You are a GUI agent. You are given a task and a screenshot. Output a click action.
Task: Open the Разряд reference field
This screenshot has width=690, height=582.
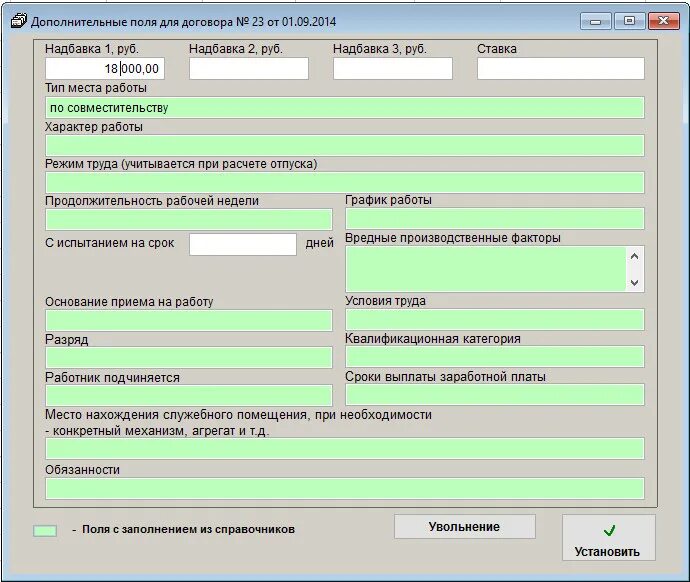(189, 358)
